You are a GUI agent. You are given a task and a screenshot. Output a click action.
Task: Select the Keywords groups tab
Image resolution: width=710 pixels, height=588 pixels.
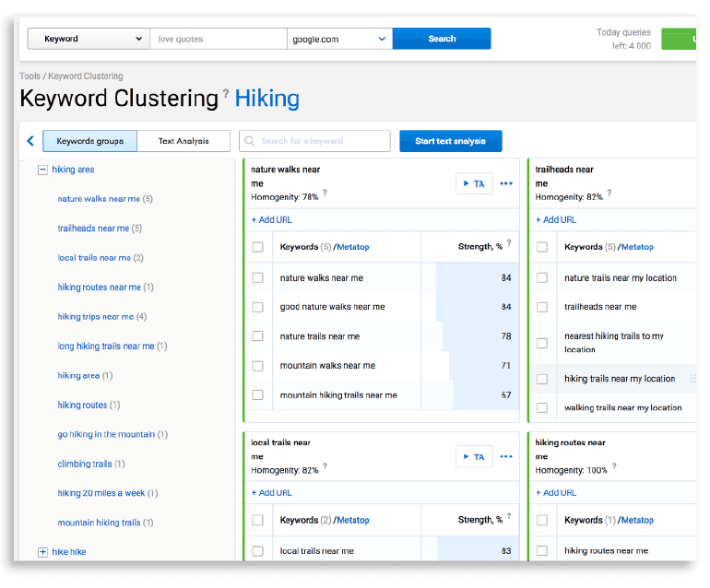pyautogui.click(x=89, y=141)
